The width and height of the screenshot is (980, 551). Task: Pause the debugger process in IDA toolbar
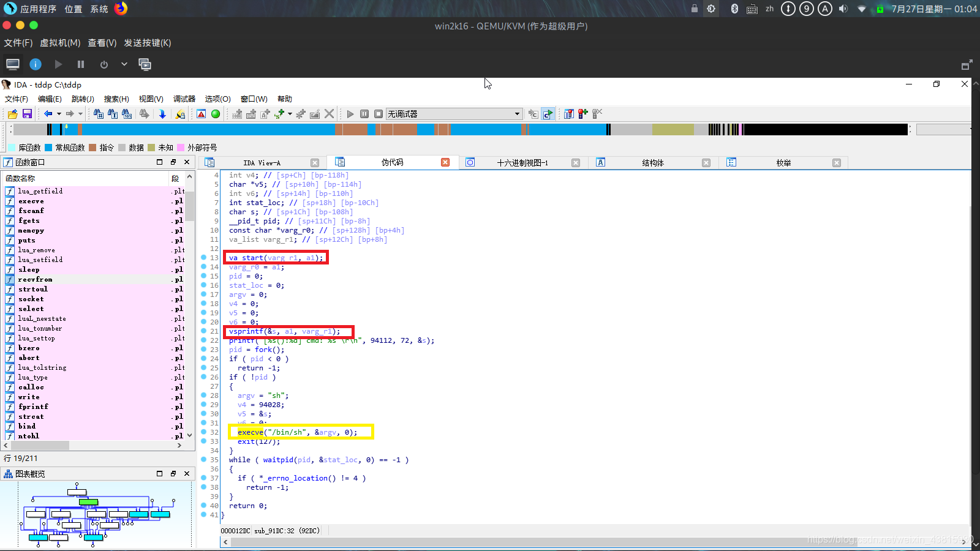coord(364,114)
